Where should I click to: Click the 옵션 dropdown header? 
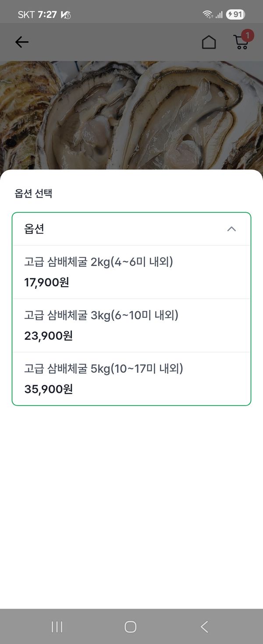coord(131,229)
